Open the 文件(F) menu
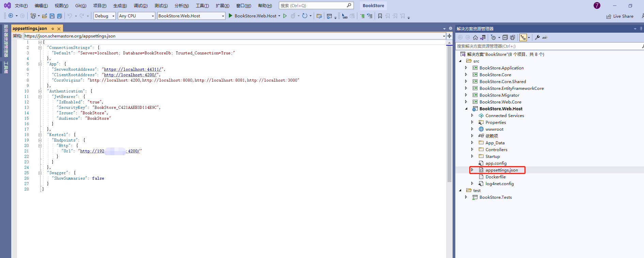Image resolution: width=644 pixels, height=258 pixels. point(21,5)
